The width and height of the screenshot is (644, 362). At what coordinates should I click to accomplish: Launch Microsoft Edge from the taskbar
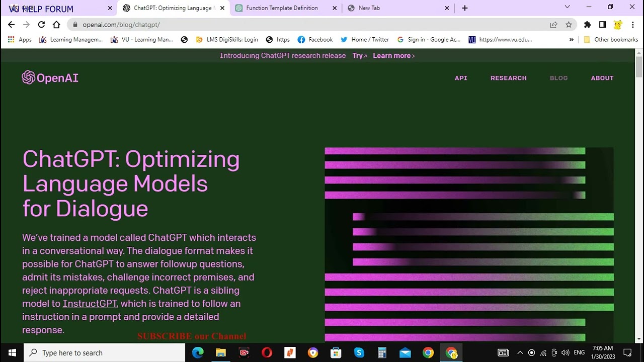[x=198, y=352]
